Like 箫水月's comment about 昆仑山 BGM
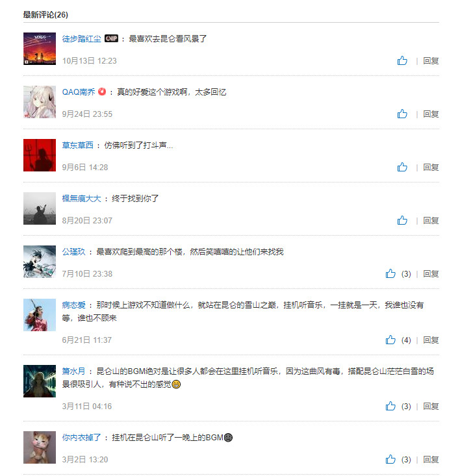Screen dimensions: 458x476 click(390, 406)
